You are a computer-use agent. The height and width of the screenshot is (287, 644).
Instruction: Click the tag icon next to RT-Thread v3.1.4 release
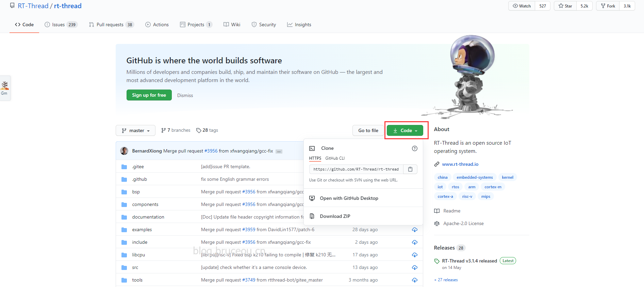(437, 261)
